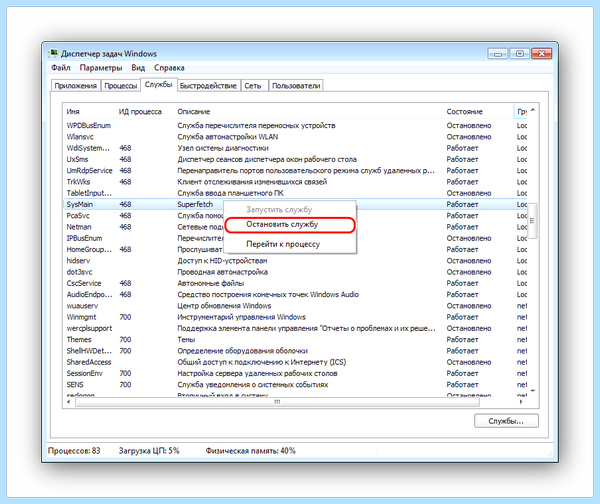Select the hidserv service row
Screen dimensions: 600x504
pyautogui.click(x=295, y=261)
